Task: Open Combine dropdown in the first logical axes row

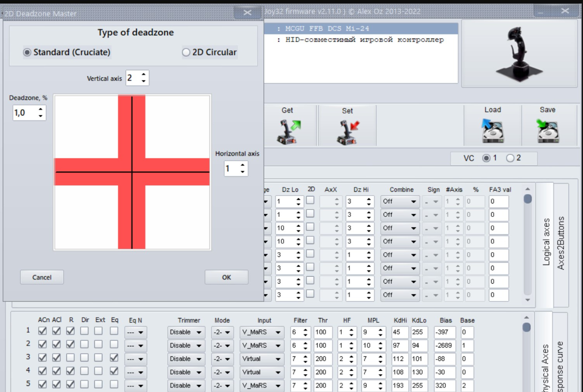Action: click(400, 202)
